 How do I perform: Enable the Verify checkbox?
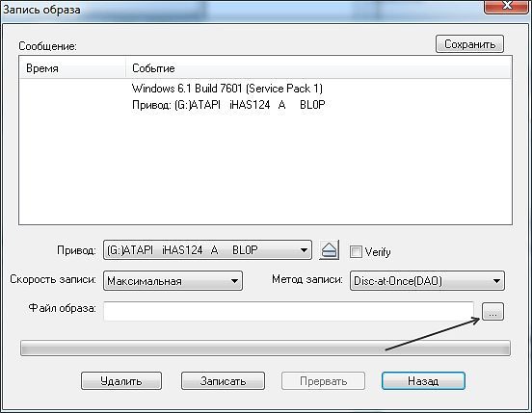click(356, 251)
